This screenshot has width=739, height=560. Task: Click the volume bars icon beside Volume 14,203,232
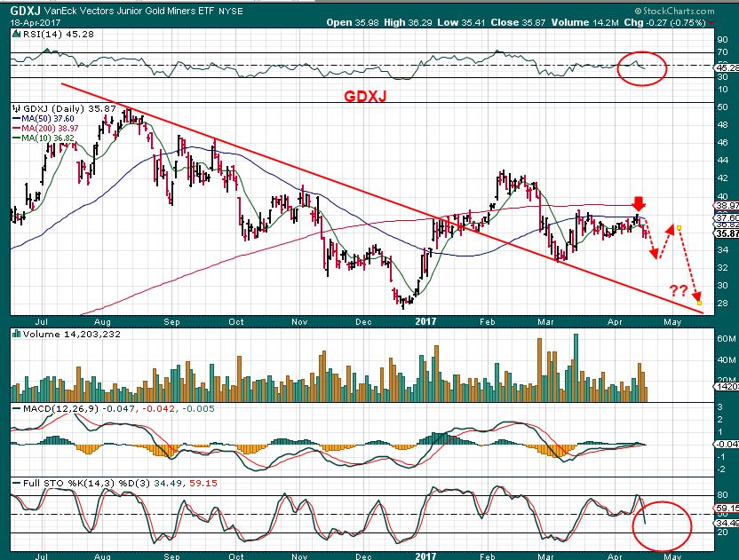17,334
